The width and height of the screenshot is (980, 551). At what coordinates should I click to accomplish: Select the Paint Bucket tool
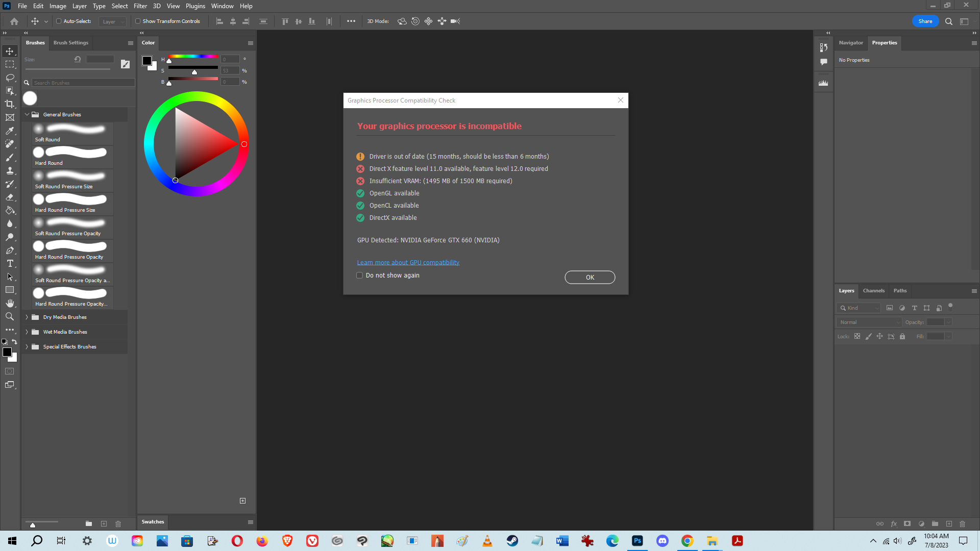[x=10, y=210]
